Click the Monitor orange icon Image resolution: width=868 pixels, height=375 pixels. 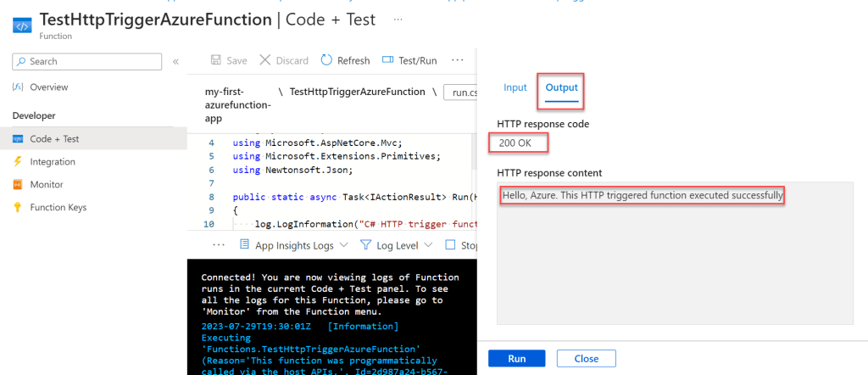click(18, 184)
